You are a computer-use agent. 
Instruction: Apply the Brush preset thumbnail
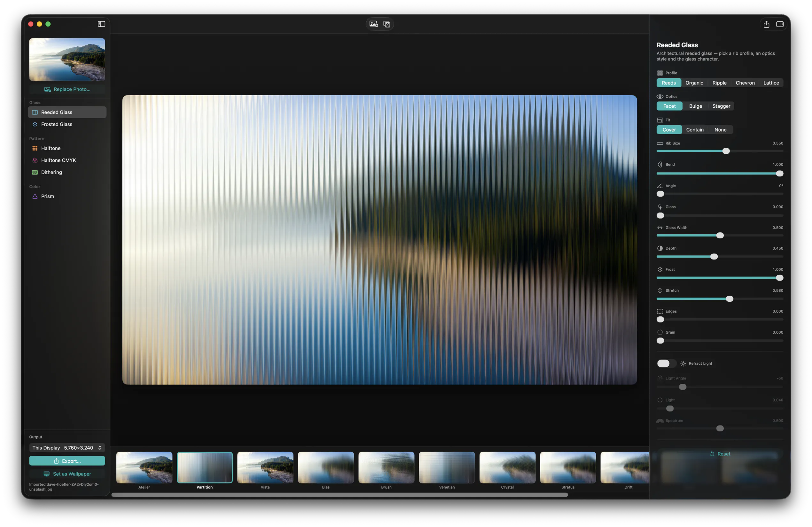(386, 468)
